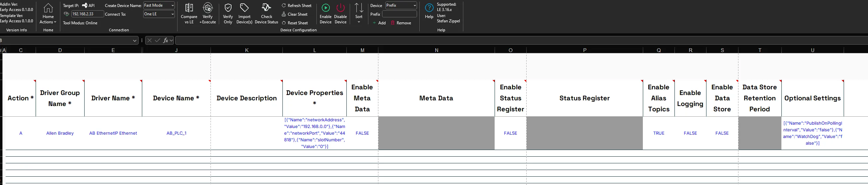Clear Sheet

tap(295, 14)
